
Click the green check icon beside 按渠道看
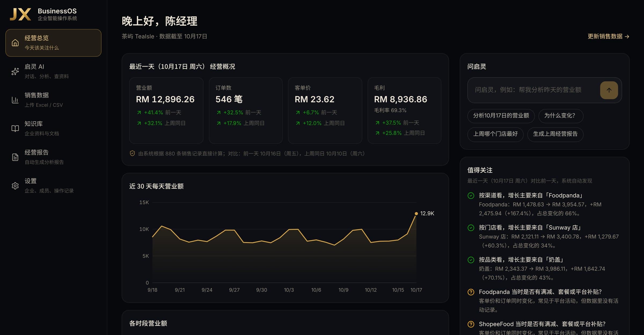[471, 195]
